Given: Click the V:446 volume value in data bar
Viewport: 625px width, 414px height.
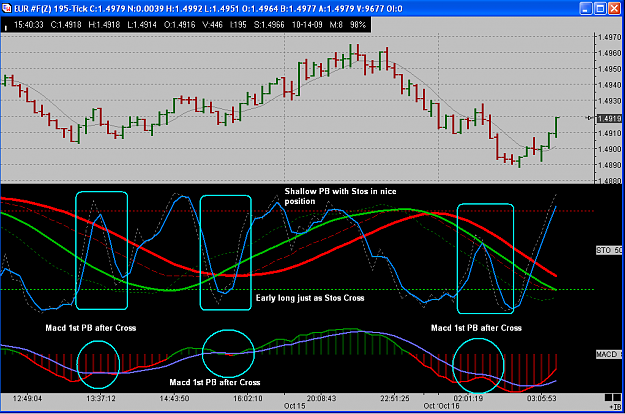Looking at the screenshot, I should tap(212, 25).
